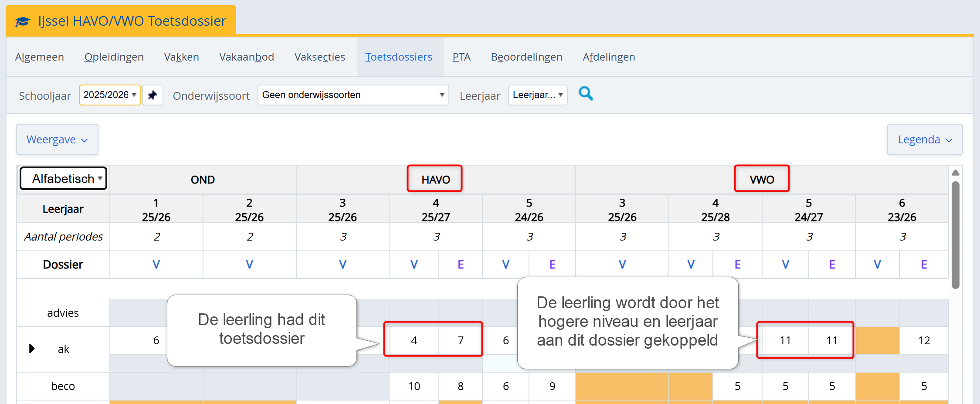980x404 pixels.
Task: Click the scroll-up arrow above table scrollbar
Action: coord(956,173)
